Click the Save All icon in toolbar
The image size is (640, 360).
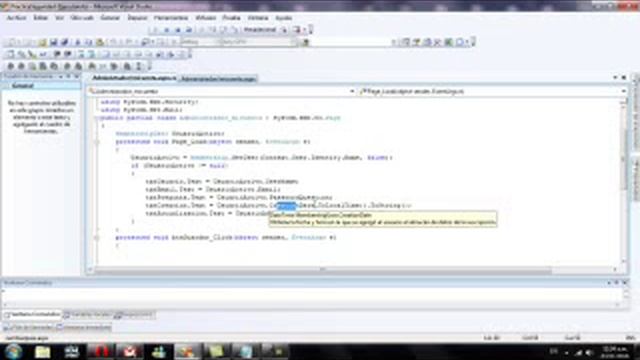[64, 42]
